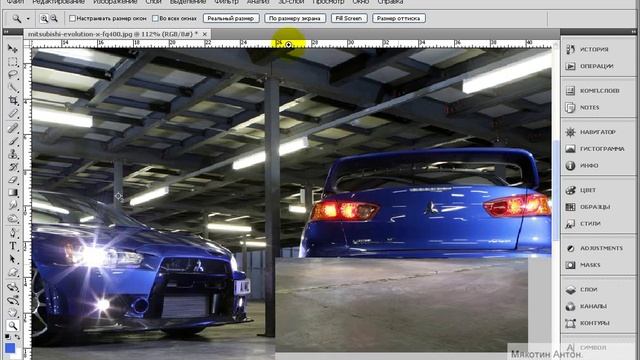The height and width of the screenshot is (360, 640).
Task: Select the Rectangular Marquee tool
Action: click(13, 62)
